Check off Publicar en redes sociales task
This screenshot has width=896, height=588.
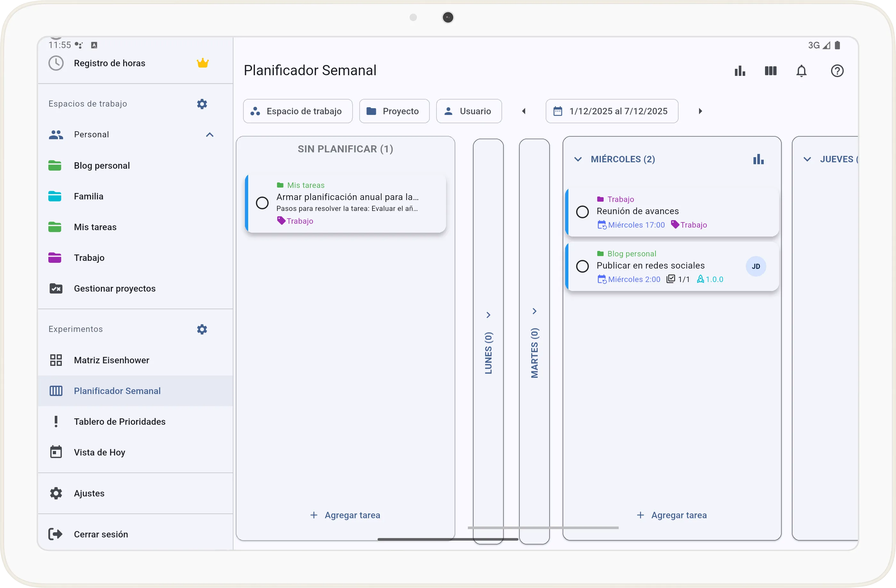click(582, 266)
